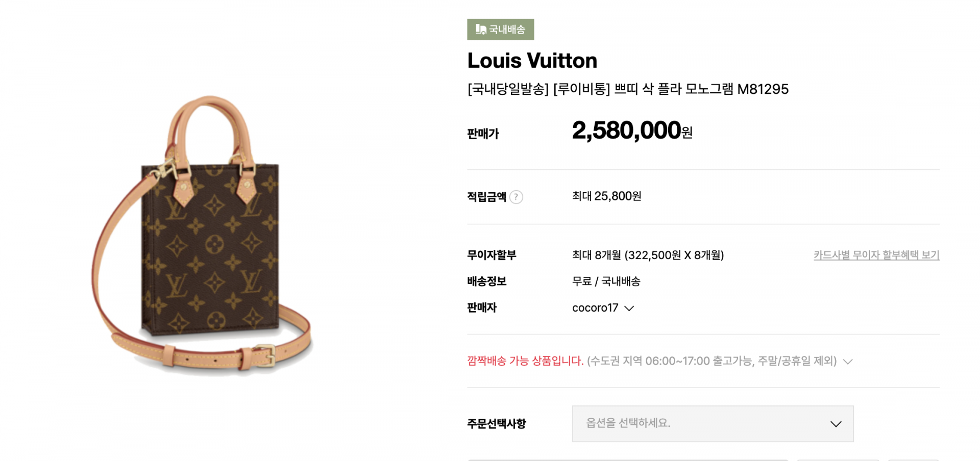Click the 적립금액 label
This screenshot has width=980, height=461.
pos(486,197)
